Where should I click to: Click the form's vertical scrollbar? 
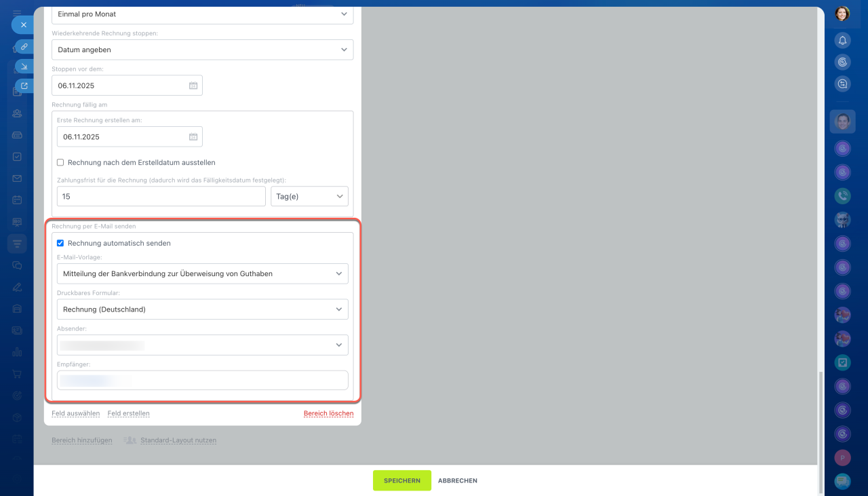(x=820, y=432)
